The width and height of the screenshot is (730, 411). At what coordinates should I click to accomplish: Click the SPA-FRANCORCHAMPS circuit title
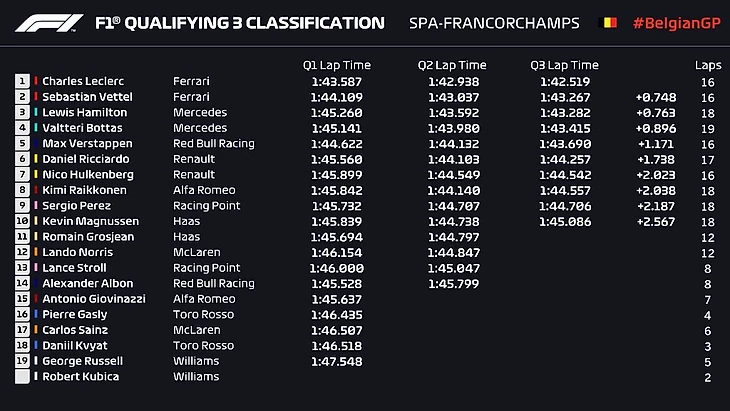(x=494, y=23)
